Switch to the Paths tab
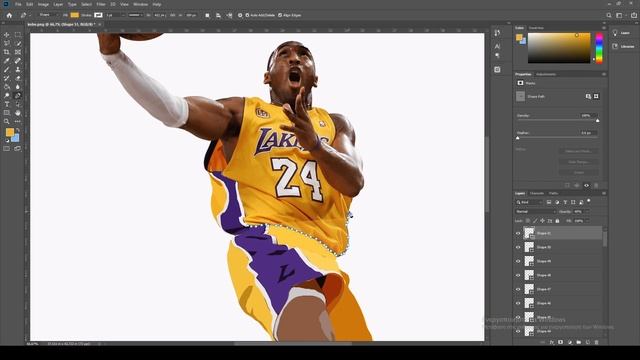The height and width of the screenshot is (360, 640). coord(553,193)
